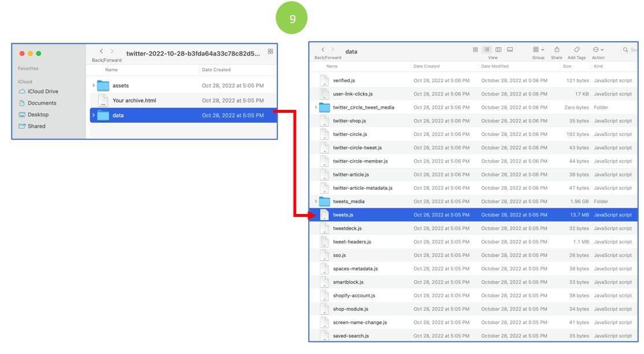Select smartblock.js file
Image resolution: width=644 pixels, height=354 pixels.
click(x=473, y=282)
